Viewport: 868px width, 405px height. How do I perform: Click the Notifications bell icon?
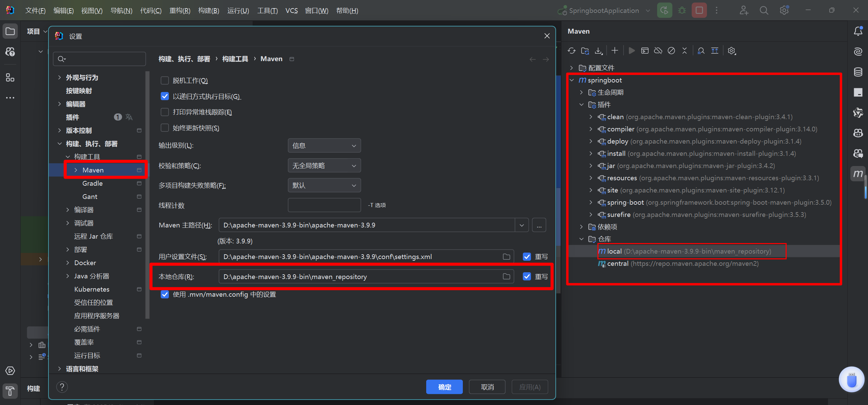click(x=858, y=31)
